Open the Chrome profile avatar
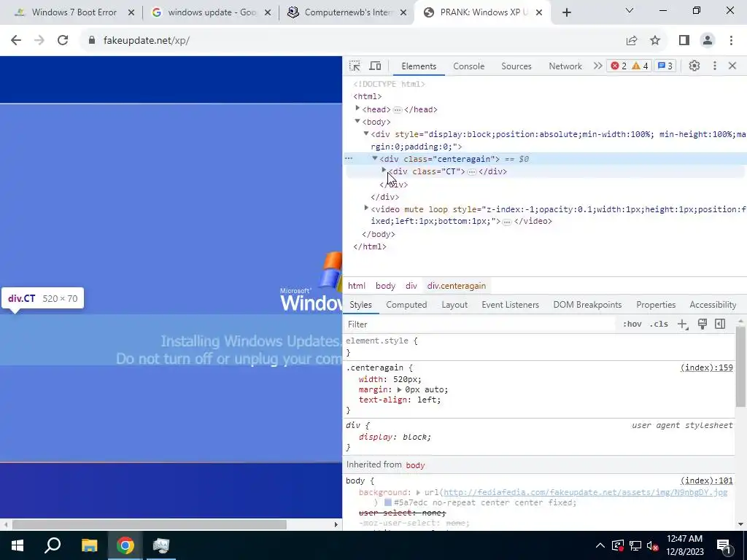 click(x=708, y=41)
